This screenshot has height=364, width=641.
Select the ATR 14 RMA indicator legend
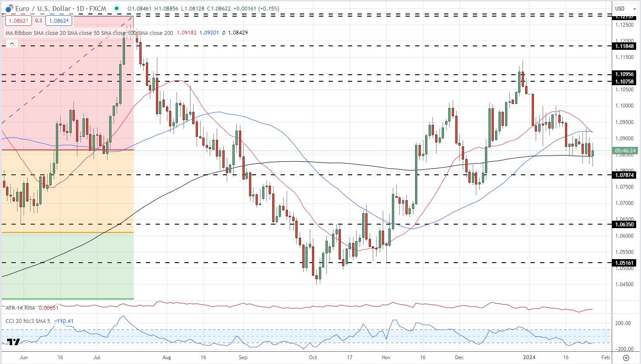(21, 308)
